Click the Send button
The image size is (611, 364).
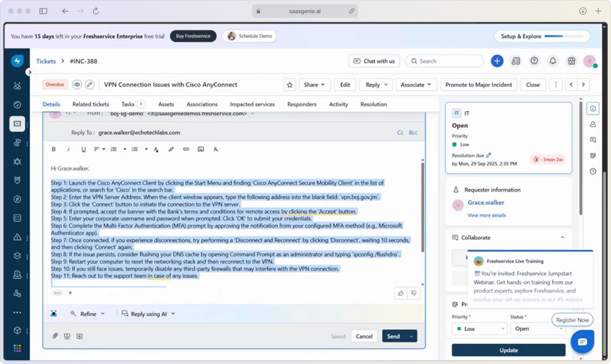coord(393,336)
